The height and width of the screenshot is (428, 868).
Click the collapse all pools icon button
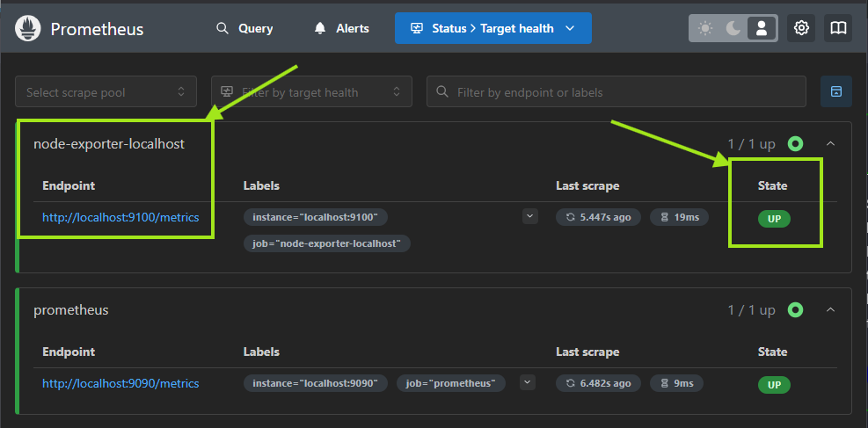(x=836, y=91)
